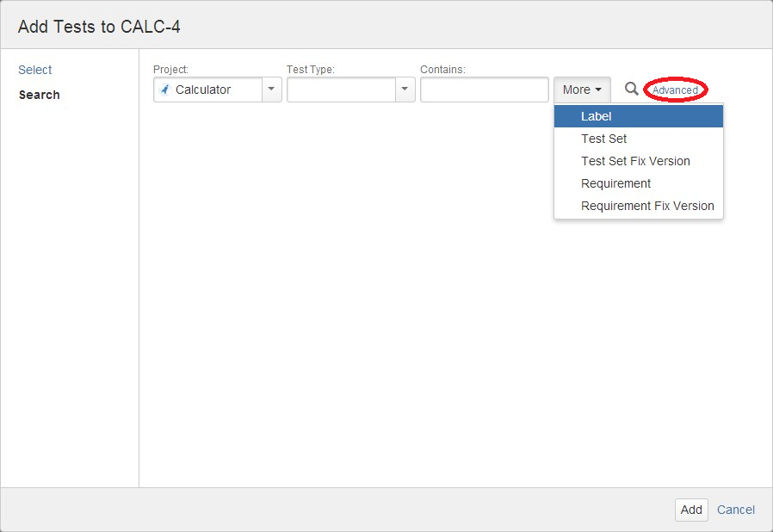Cancel the Add Tests dialog
This screenshot has height=532, width=773.
(735, 510)
